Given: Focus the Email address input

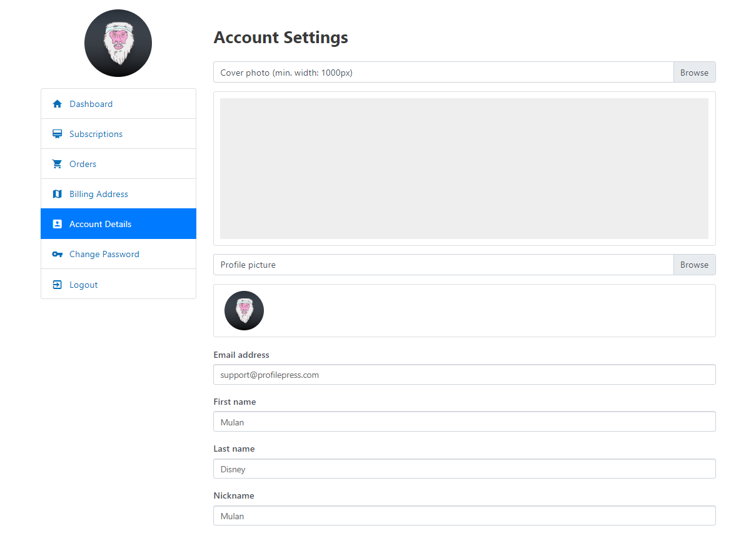Looking at the screenshot, I should point(465,375).
